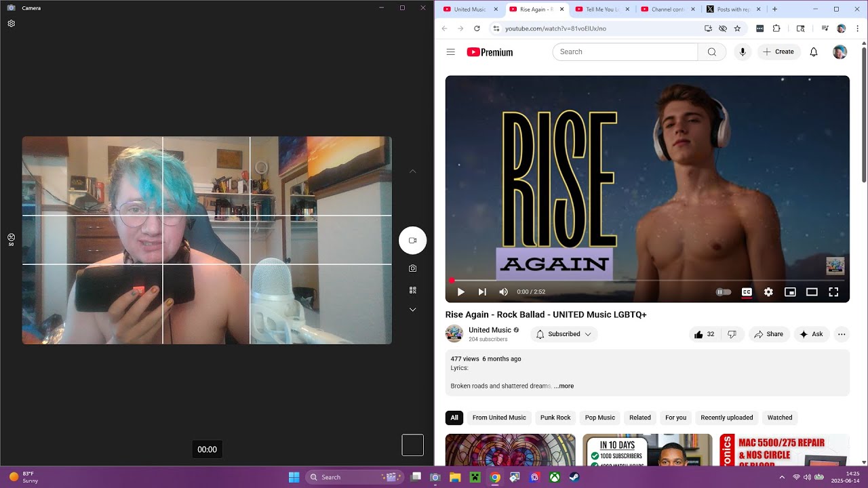Expand description with ...more
This screenshot has height=488, width=868.
click(x=564, y=386)
